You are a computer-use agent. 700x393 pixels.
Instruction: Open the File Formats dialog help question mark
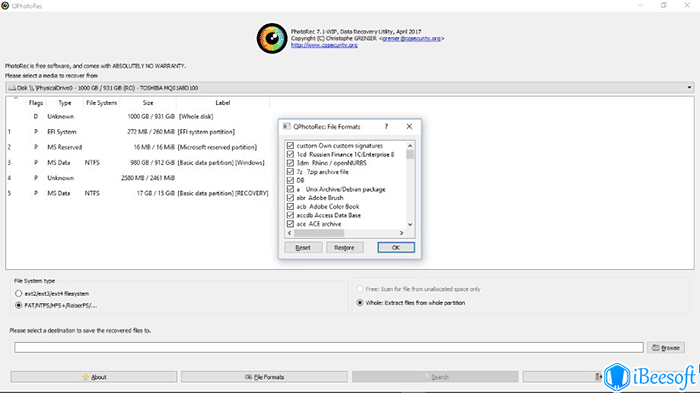386,126
